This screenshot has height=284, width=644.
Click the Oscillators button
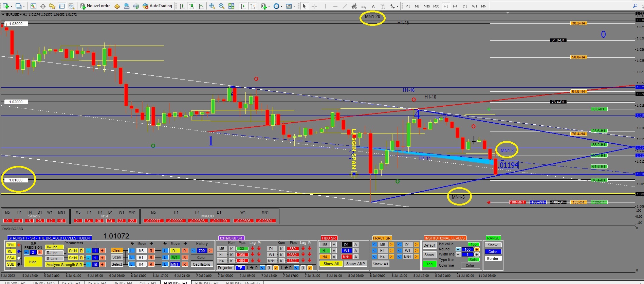tap(202, 264)
